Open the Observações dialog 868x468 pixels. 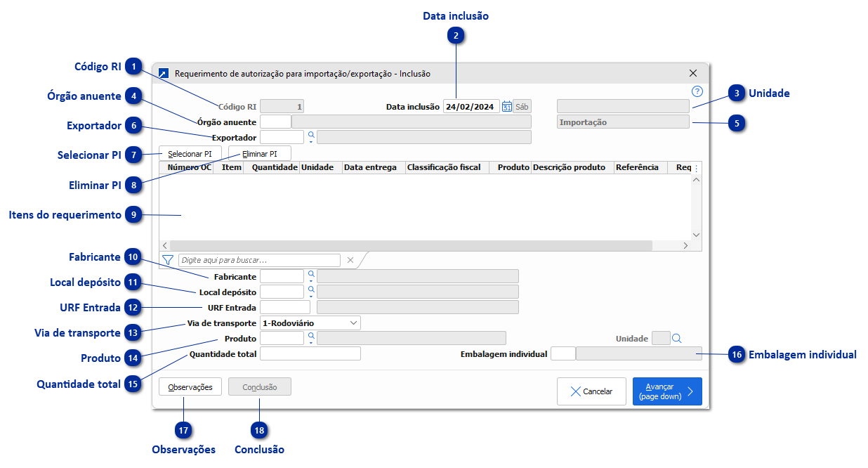(190, 386)
